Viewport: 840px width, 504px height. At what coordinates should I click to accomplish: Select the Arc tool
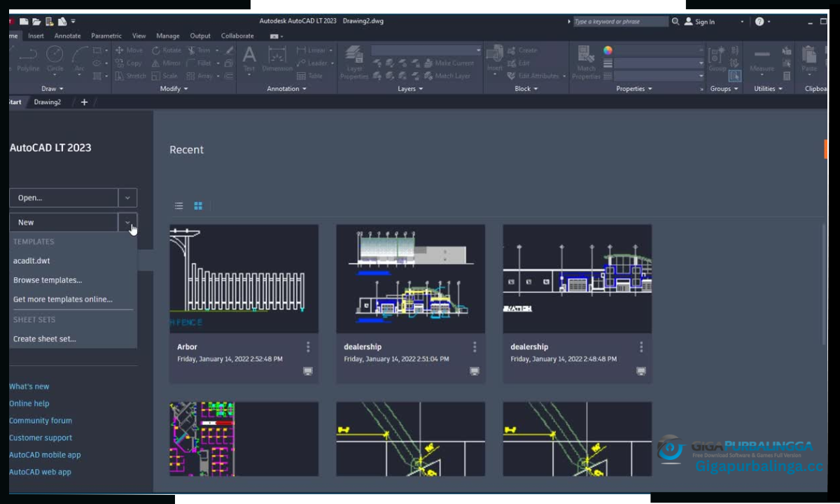point(79,59)
